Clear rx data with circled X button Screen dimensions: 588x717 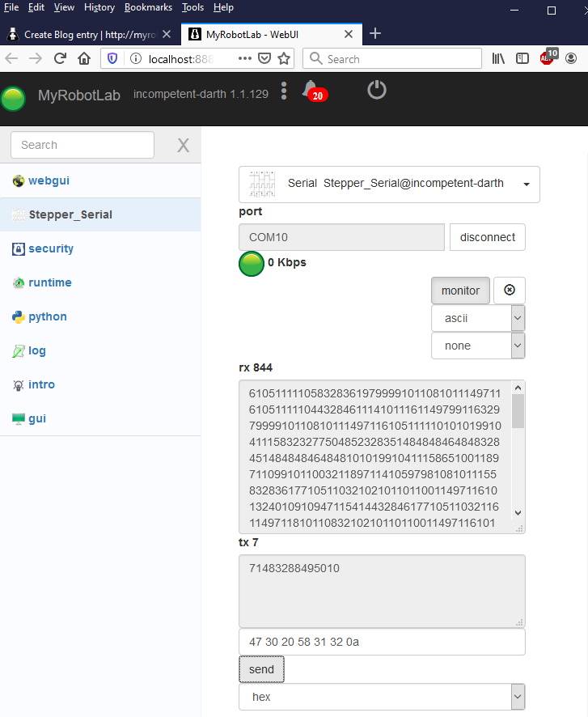(510, 291)
